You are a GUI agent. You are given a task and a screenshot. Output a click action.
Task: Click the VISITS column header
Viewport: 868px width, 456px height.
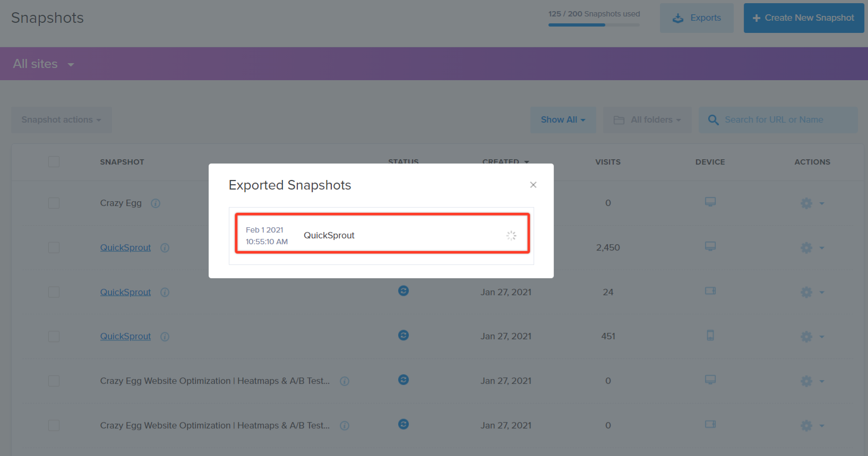pyautogui.click(x=608, y=162)
